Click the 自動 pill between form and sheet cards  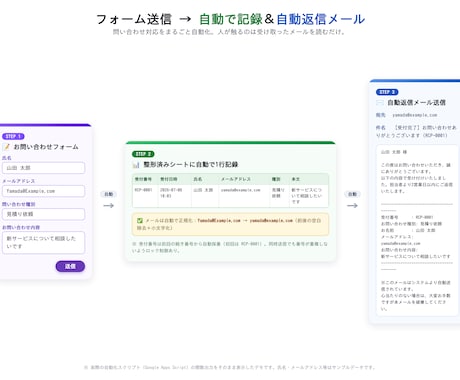(x=109, y=194)
